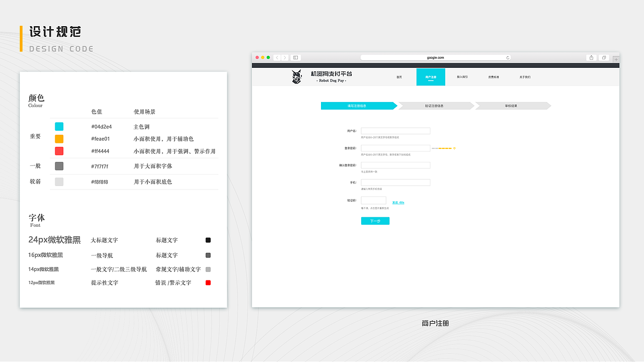This screenshot has width=644, height=362.
Task: Click the cyan #04d2e4 color swatch
Action: (x=59, y=126)
